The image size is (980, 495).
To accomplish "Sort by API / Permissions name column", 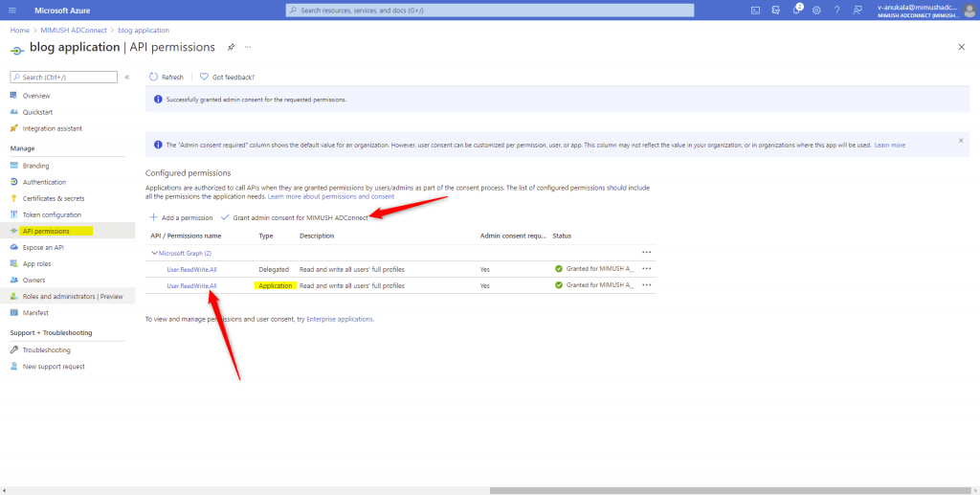I will (x=186, y=236).
